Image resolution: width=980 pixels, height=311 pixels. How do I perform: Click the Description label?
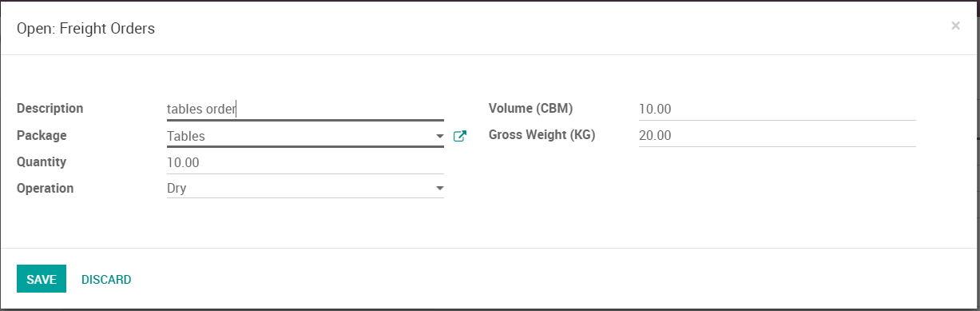50,108
